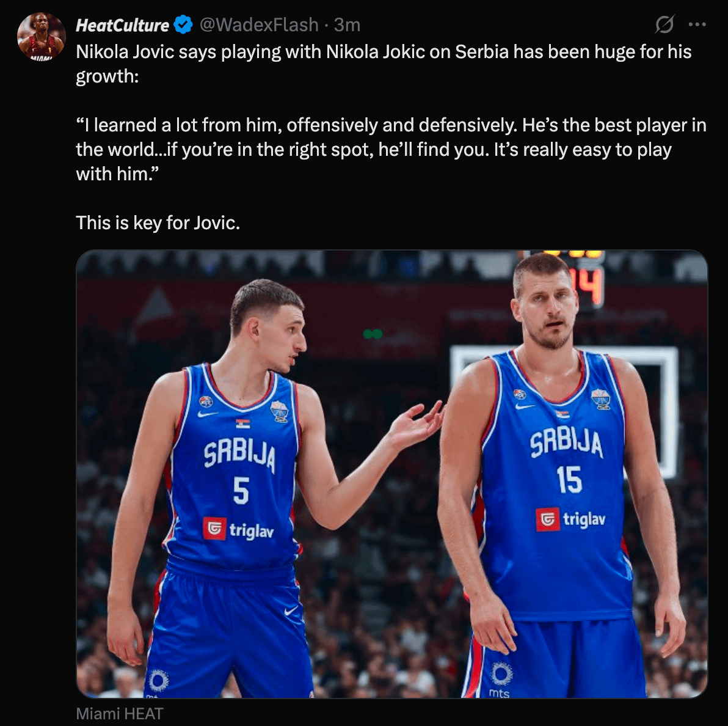Open the @WadexFlash handle link
The image size is (728, 726).
(259, 25)
